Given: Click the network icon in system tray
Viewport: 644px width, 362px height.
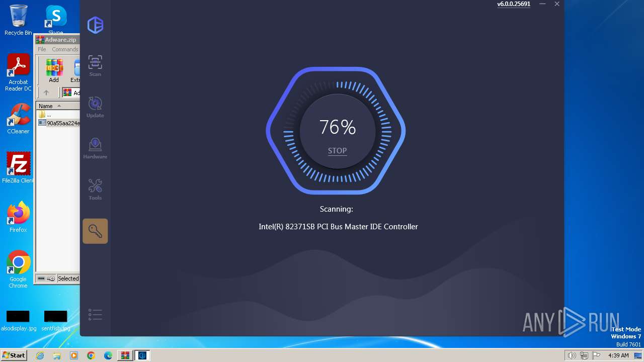Looking at the screenshot, I should click(x=584, y=355).
